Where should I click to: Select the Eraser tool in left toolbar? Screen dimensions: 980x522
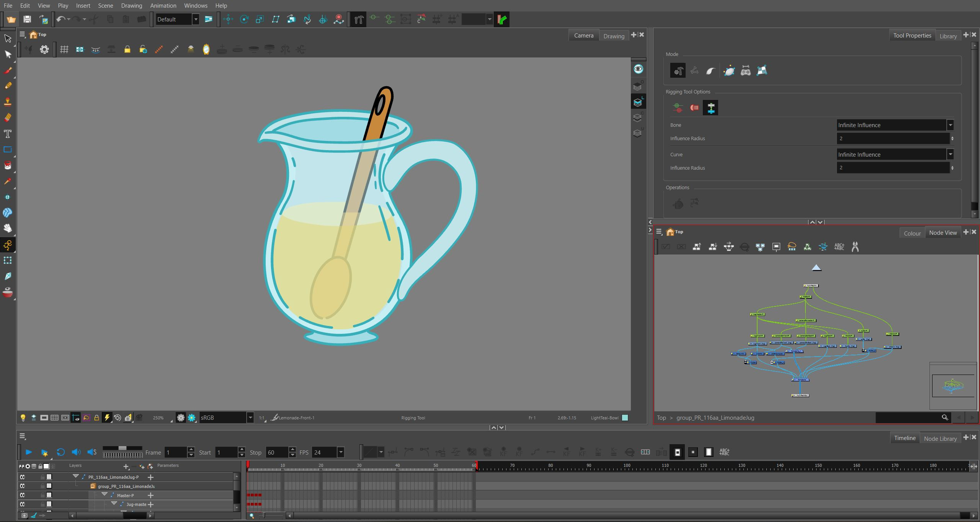8,118
